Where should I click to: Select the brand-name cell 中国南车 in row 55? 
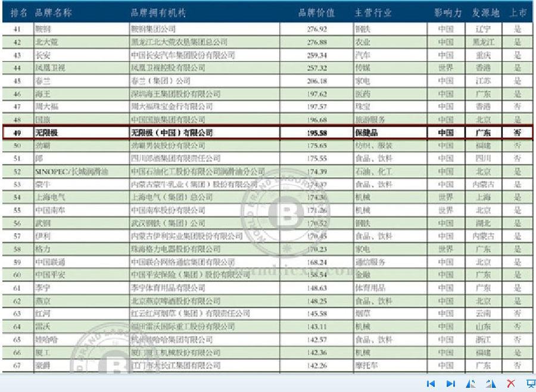coord(50,210)
